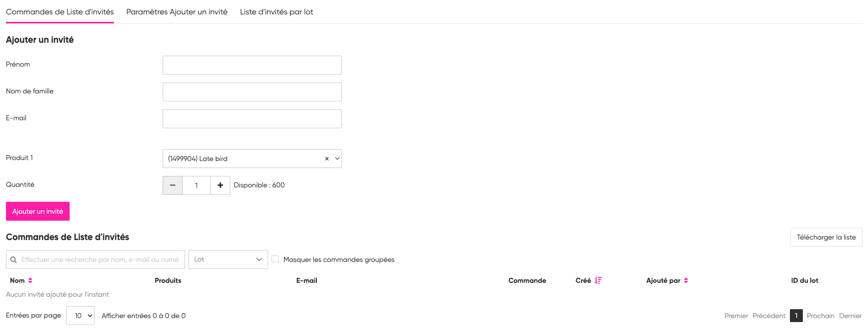The height and width of the screenshot is (333, 868).
Task: Sort by Ajouté par column arrows
Action: tap(686, 281)
